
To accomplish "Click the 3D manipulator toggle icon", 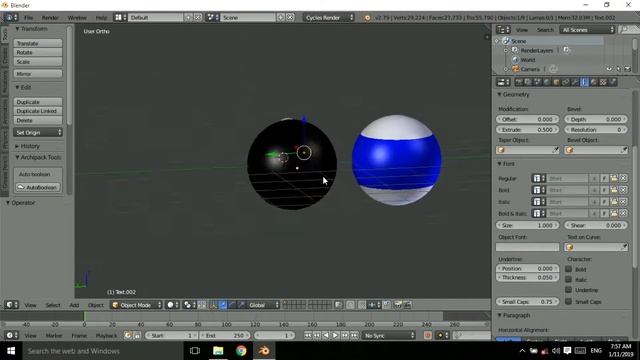I will [213, 305].
